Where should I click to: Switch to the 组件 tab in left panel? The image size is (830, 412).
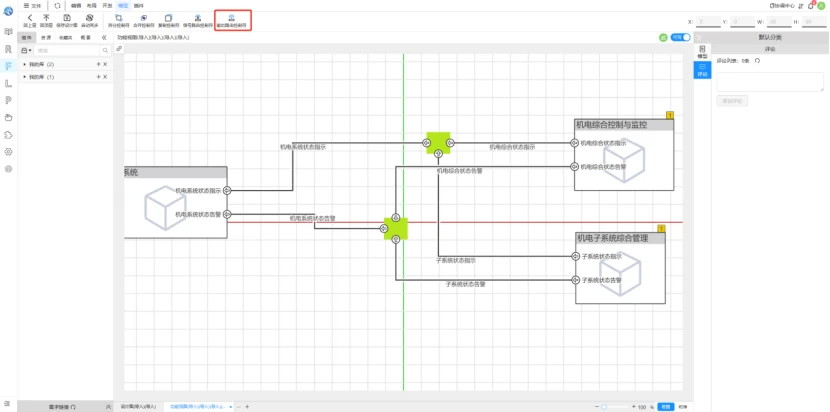click(x=28, y=38)
